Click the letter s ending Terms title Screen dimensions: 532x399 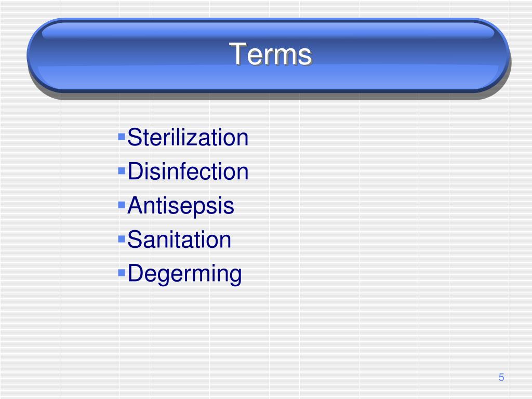[x=306, y=56]
